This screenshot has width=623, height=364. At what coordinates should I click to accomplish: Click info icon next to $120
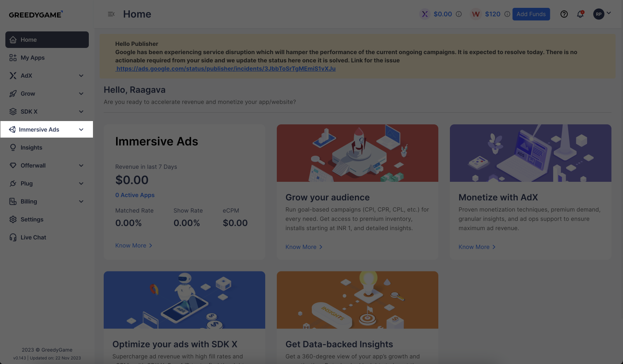tap(507, 14)
